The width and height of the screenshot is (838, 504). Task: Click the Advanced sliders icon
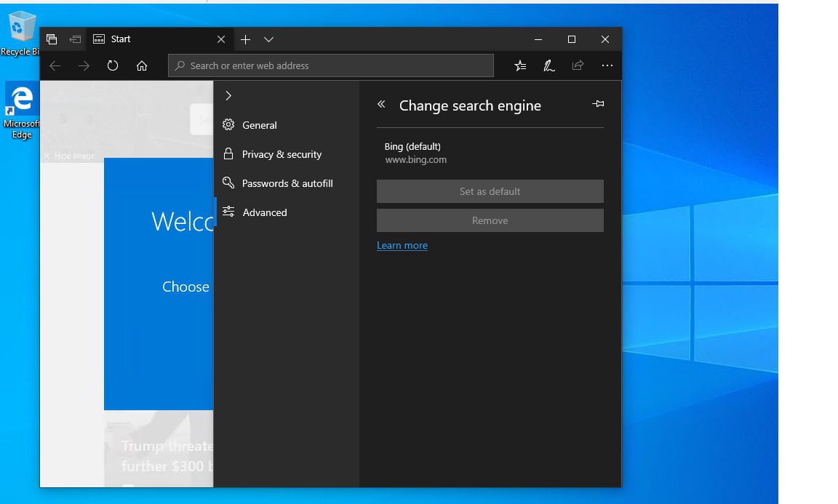[x=228, y=212]
